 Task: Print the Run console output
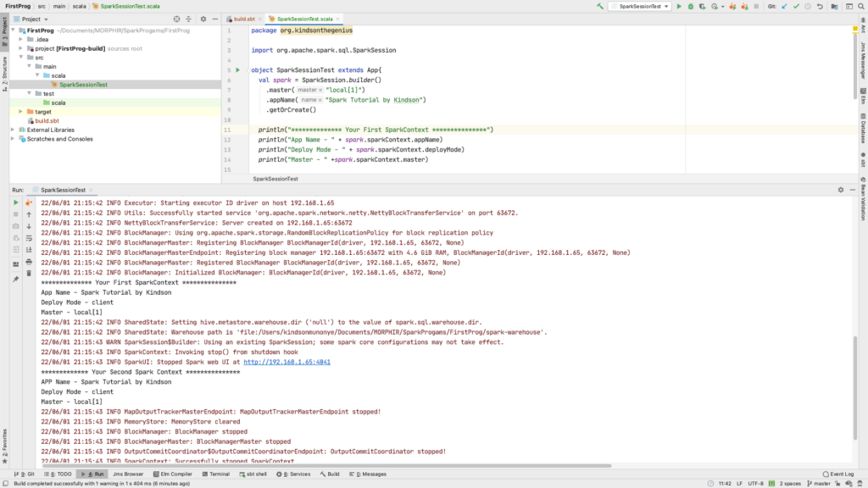[29, 262]
